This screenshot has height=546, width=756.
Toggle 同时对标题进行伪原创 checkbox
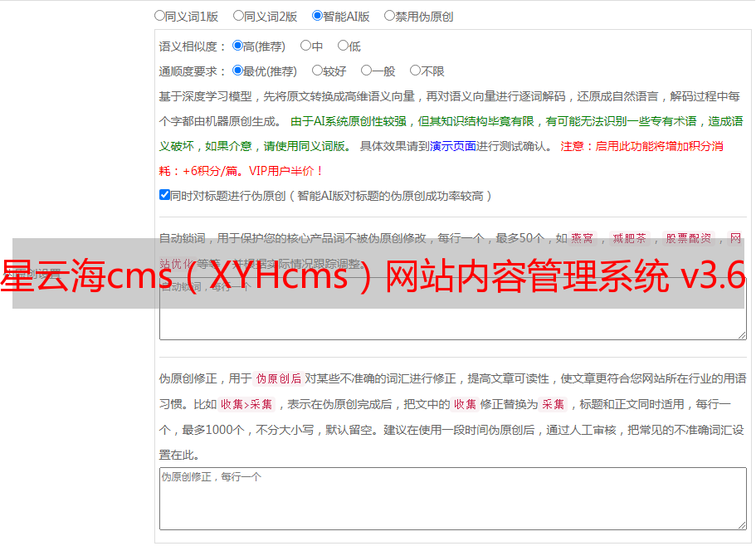pos(164,195)
